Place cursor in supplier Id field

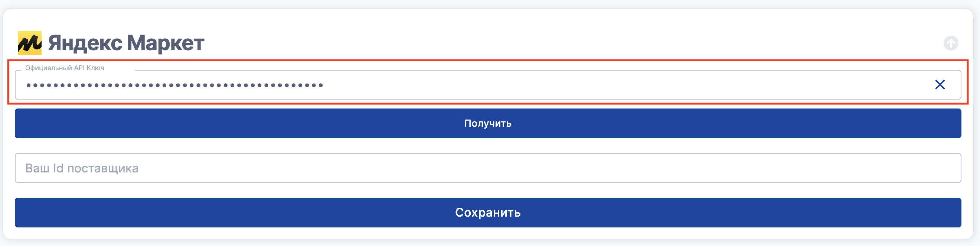click(x=488, y=168)
